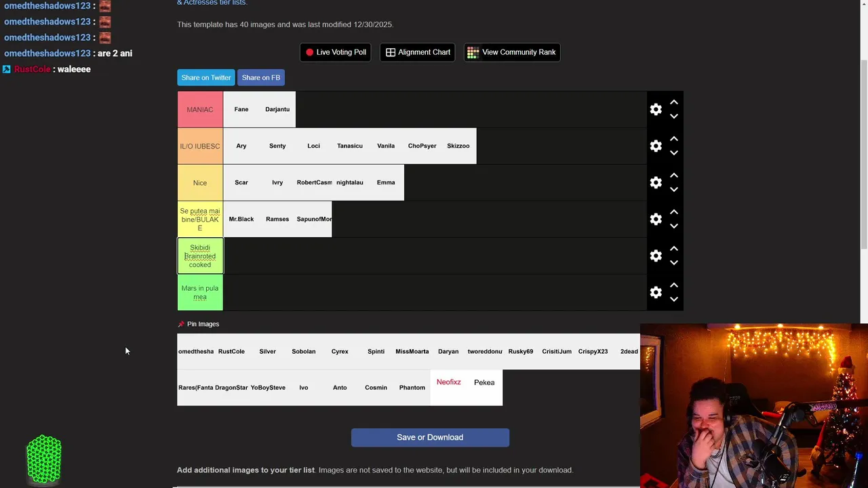The height and width of the screenshot is (488, 868).
Task: Click the Community Rank colored grid icon
Action: 473,52
